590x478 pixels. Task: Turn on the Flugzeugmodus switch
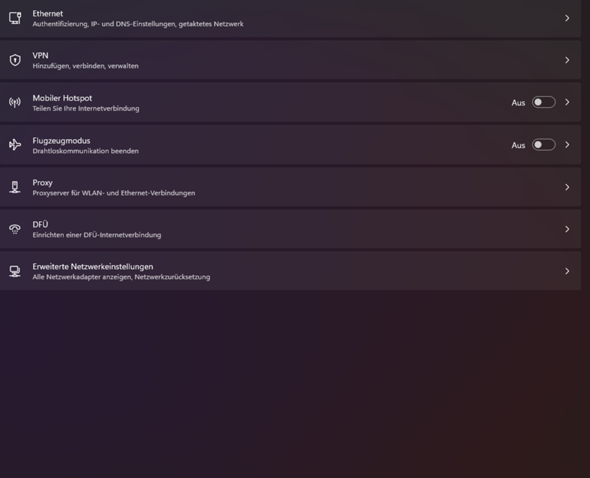click(543, 145)
